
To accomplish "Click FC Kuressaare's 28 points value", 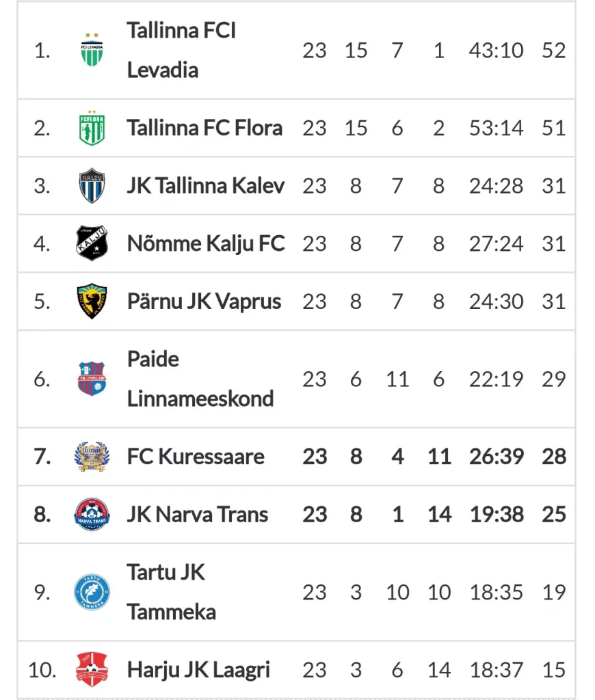I will pyautogui.click(x=554, y=457).
